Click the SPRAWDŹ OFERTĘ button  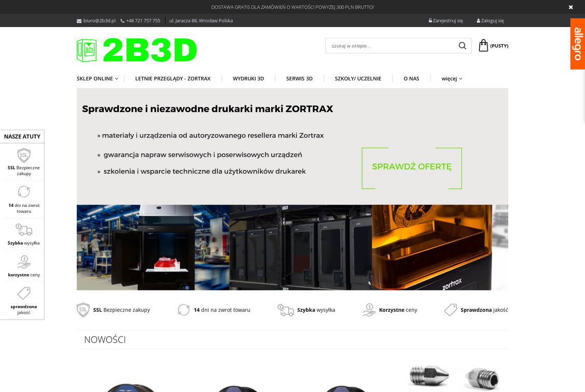(411, 168)
